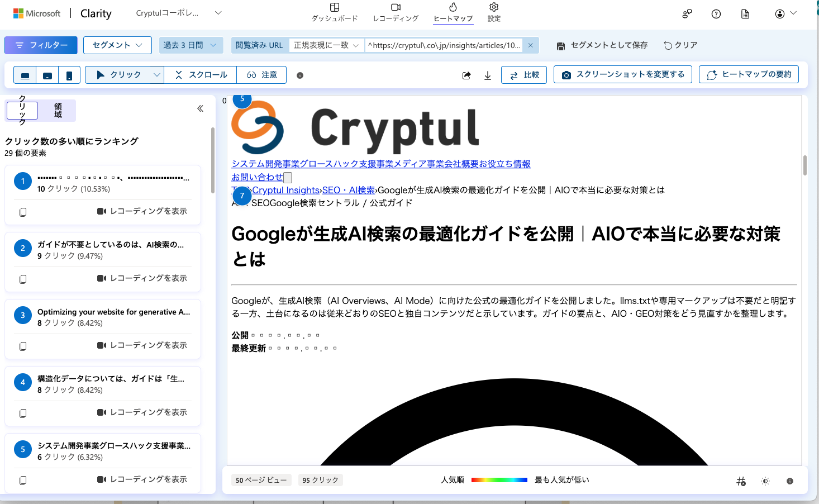Click the Cryptul logo in preview
Image resolution: width=819 pixels, height=504 pixels.
pyautogui.click(x=355, y=129)
